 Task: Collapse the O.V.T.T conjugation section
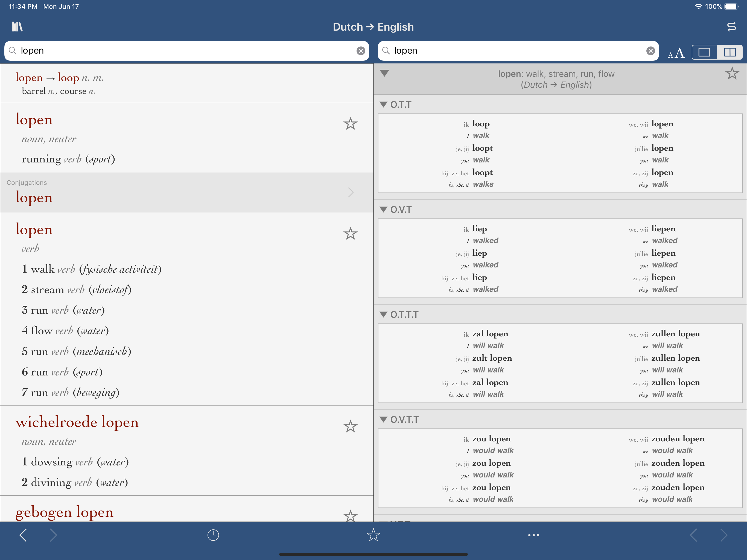[383, 419]
